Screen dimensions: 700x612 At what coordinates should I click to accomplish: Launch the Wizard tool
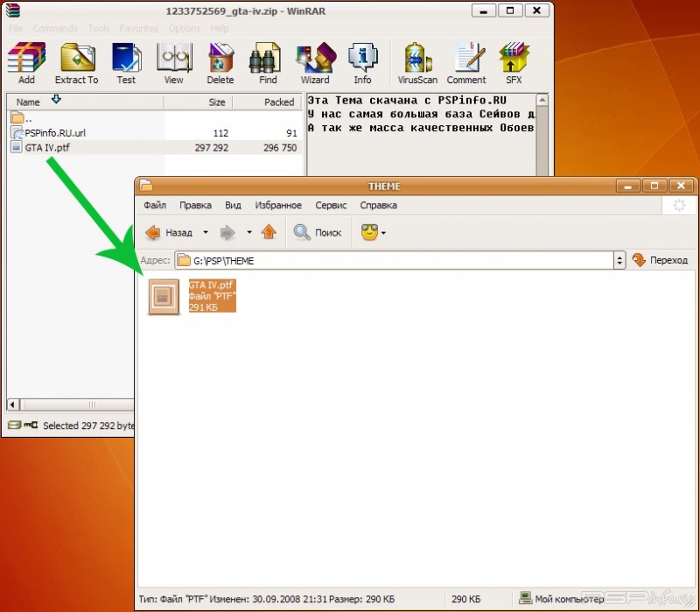tap(315, 63)
